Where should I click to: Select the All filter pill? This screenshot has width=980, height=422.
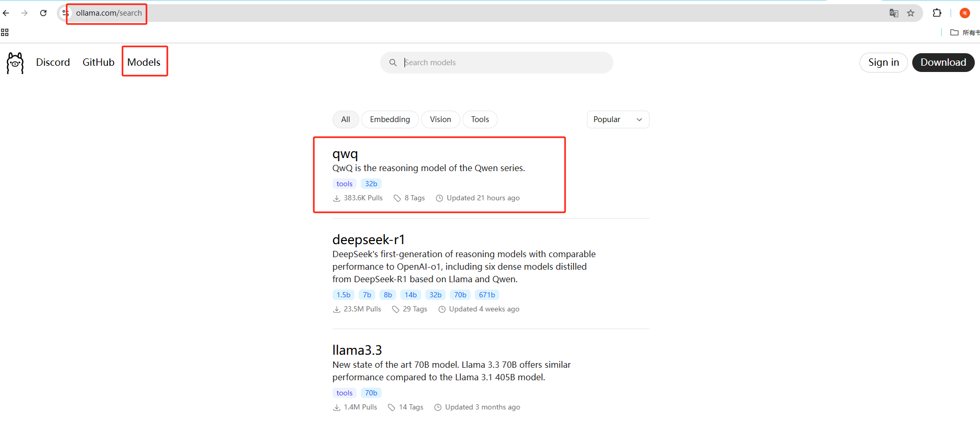pos(345,119)
